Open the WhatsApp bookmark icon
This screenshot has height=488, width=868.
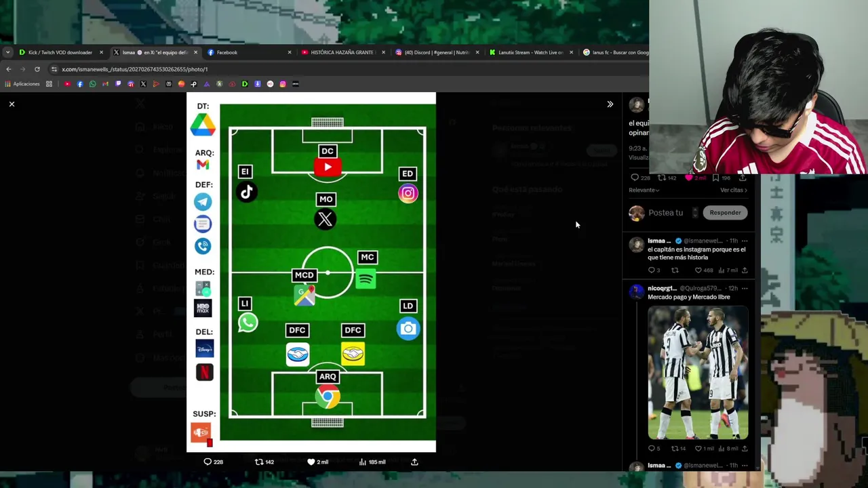tap(92, 84)
